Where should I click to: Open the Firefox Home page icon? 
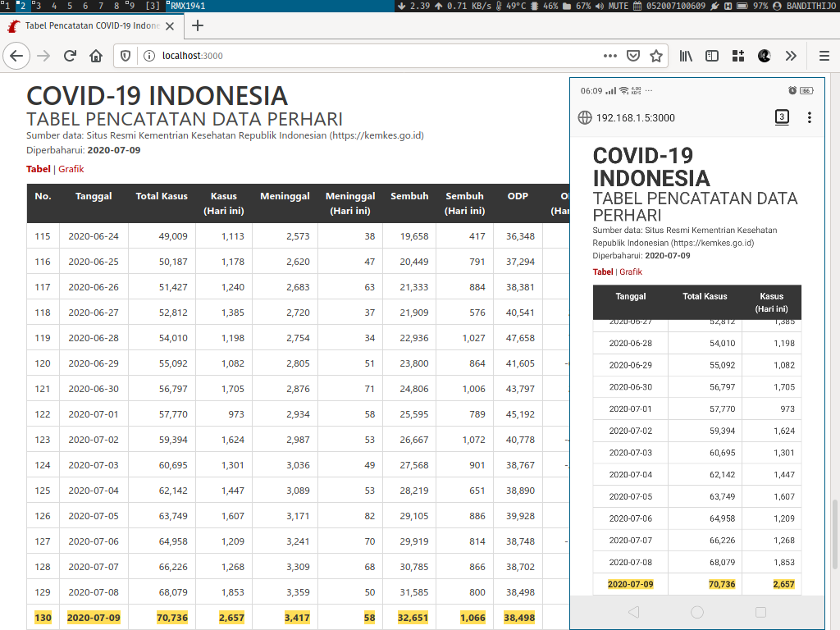(x=95, y=56)
